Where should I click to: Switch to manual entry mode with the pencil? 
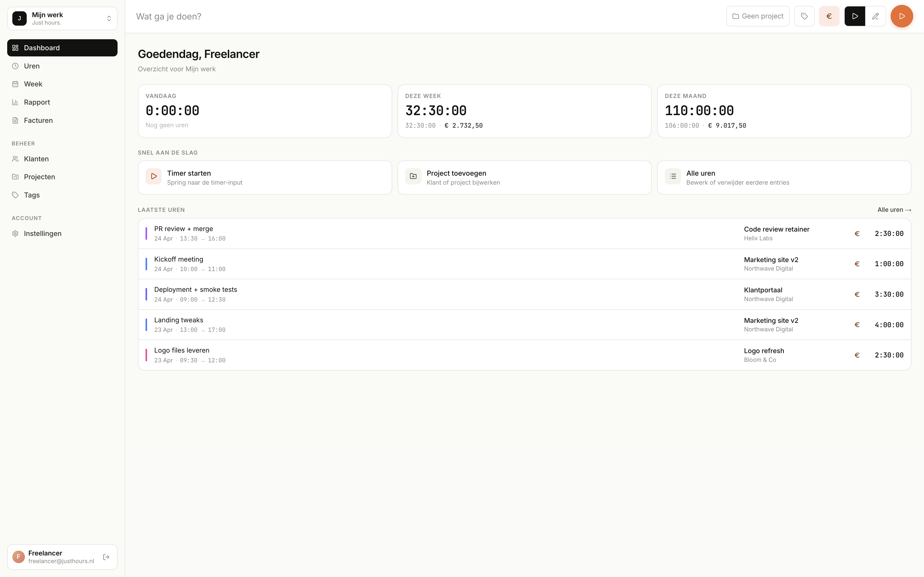pos(875,16)
